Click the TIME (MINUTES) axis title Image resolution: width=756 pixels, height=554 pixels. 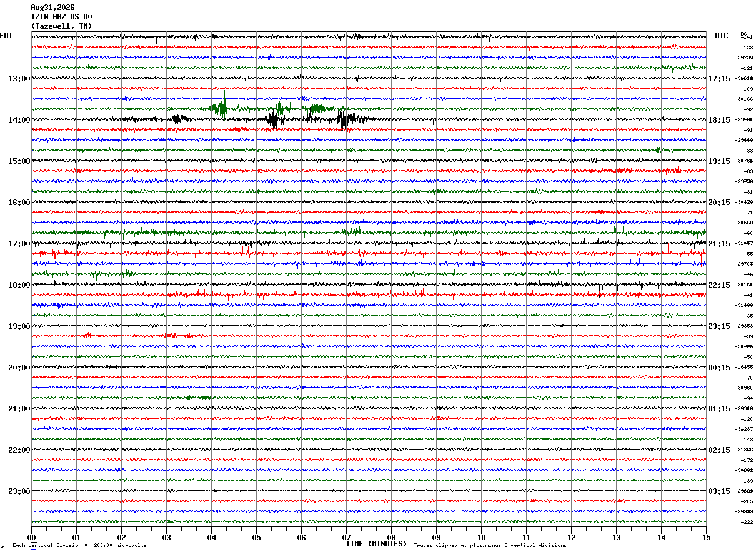coord(376,544)
